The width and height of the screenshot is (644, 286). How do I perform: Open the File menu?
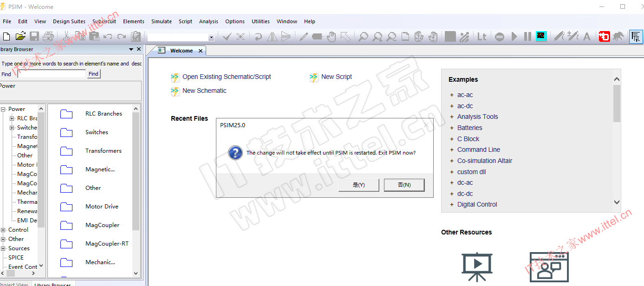pyautogui.click(x=7, y=21)
